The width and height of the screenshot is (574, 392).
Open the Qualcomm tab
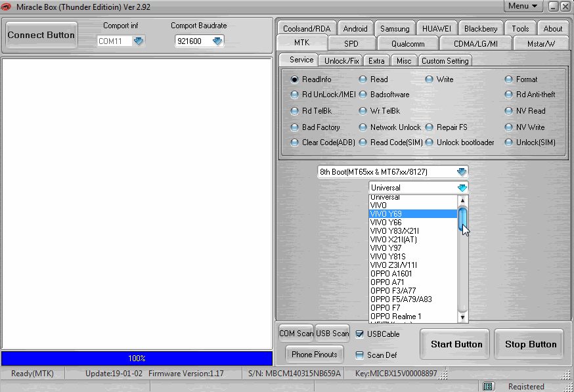[408, 43]
